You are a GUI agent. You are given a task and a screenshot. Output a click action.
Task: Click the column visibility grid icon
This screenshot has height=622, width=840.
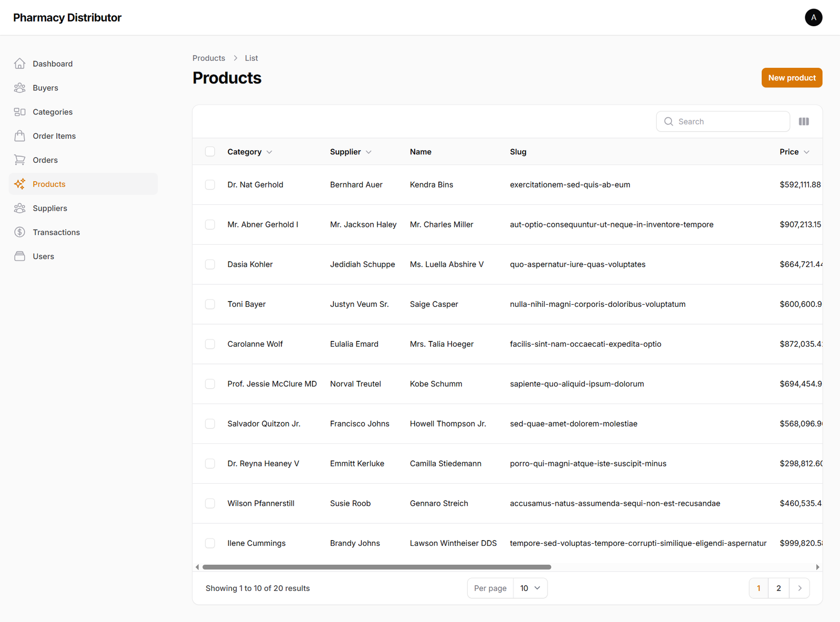[804, 121]
